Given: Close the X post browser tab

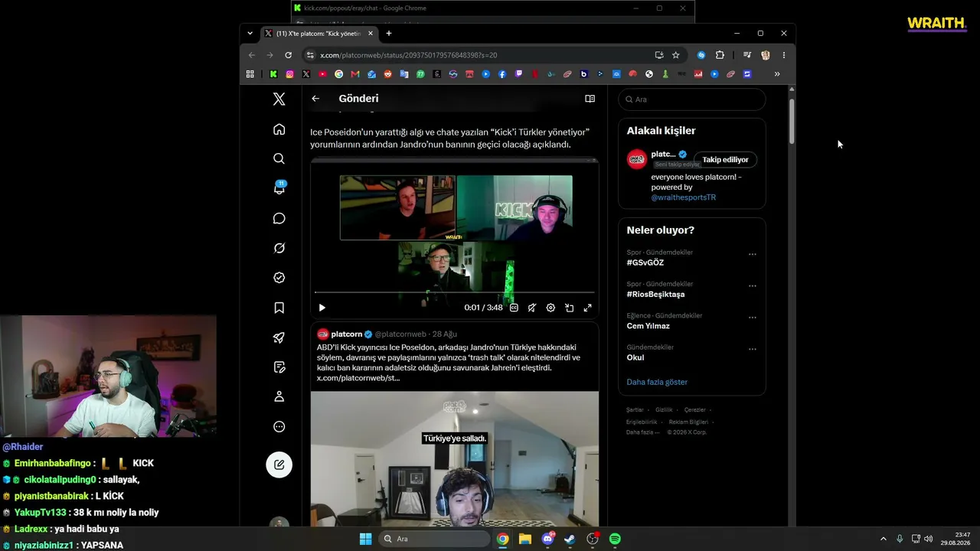Looking at the screenshot, I should click(x=371, y=34).
